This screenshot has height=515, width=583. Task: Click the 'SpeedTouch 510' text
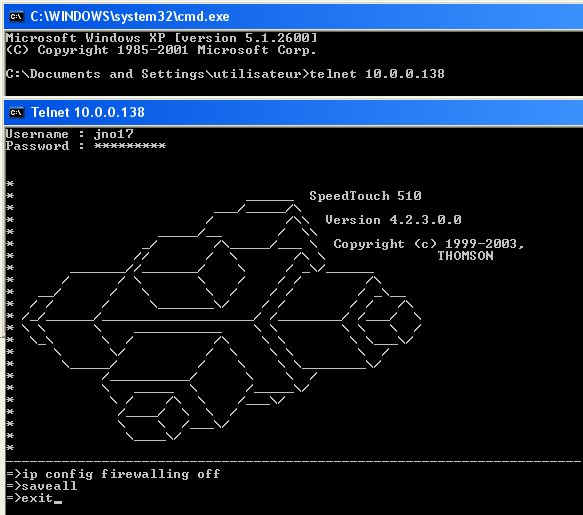click(365, 196)
